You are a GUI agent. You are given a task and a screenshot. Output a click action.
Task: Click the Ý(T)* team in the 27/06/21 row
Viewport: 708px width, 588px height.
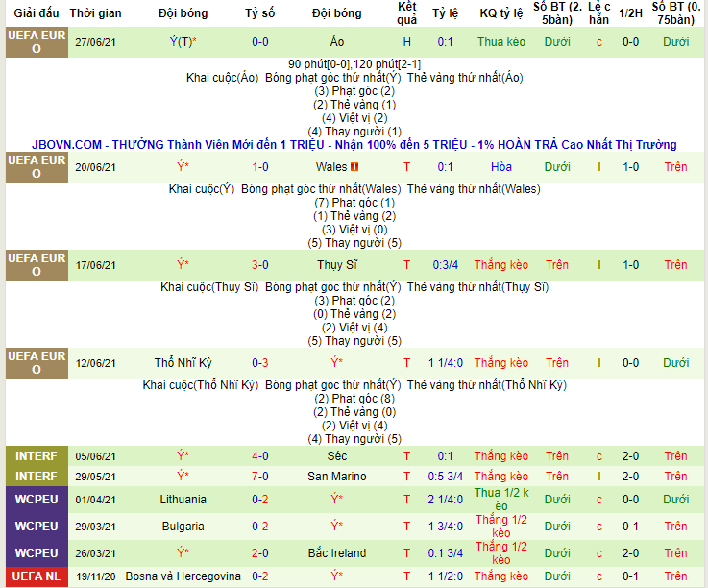(x=183, y=42)
